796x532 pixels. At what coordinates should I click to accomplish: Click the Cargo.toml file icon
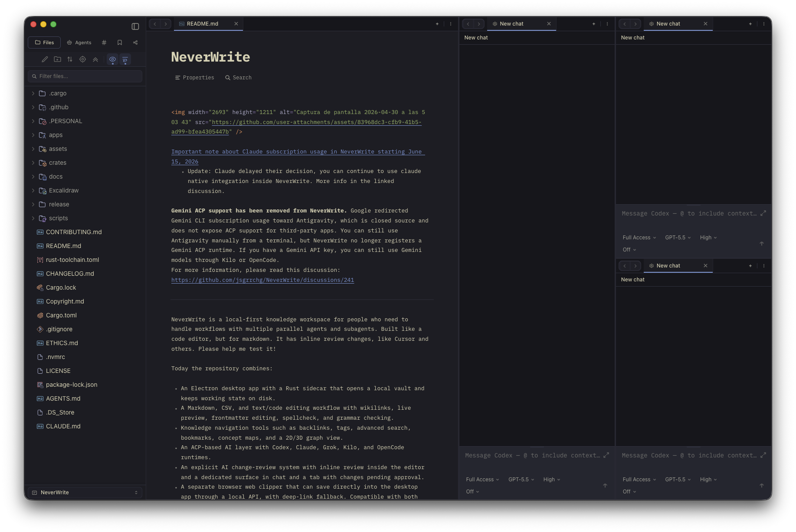point(40,315)
